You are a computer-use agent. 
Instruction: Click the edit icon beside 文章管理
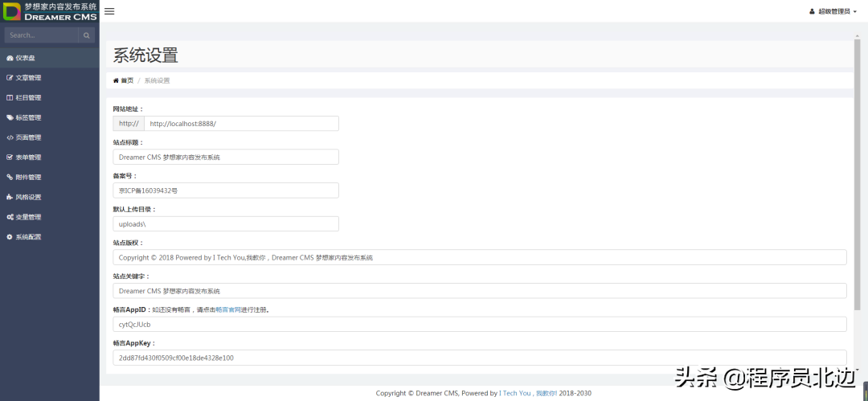(x=10, y=78)
